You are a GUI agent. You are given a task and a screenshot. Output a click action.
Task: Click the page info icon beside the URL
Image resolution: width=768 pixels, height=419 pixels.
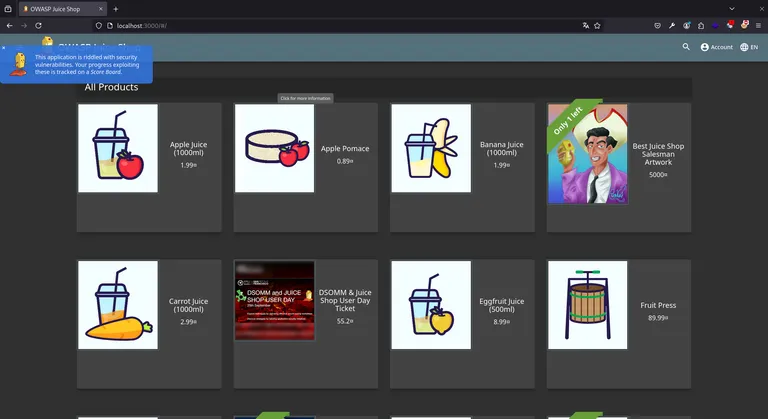(110, 25)
